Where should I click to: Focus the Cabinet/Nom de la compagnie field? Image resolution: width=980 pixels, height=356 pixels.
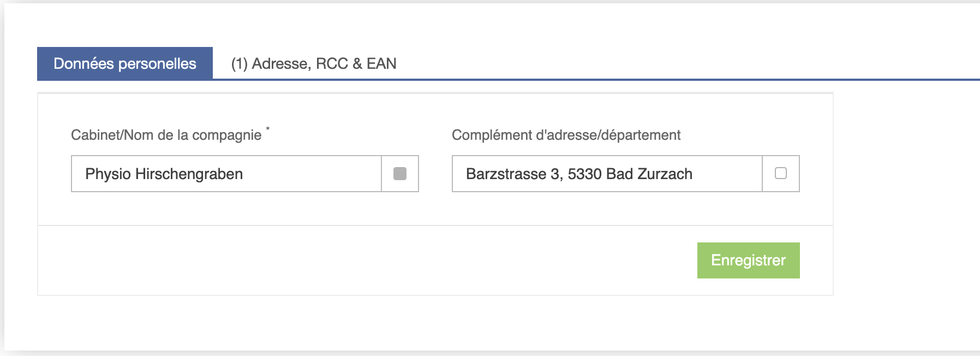pyautogui.click(x=226, y=174)
